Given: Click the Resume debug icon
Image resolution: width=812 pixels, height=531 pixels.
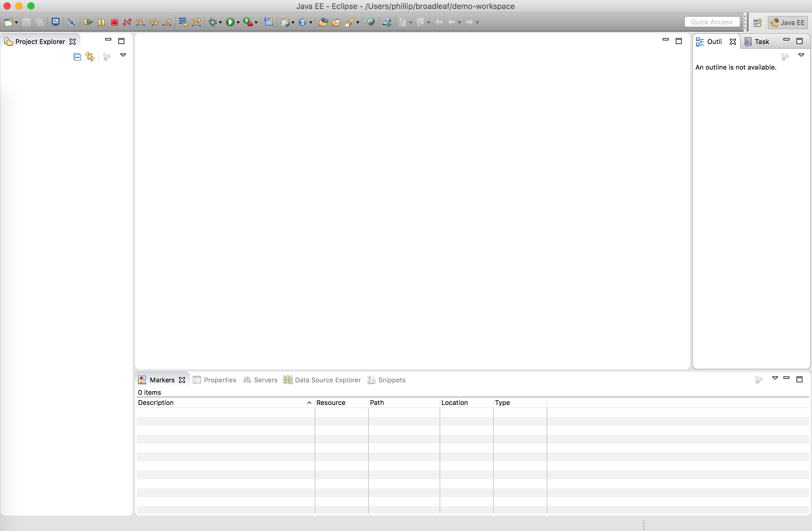Looking at the screenshot, I should pos(88,22).
